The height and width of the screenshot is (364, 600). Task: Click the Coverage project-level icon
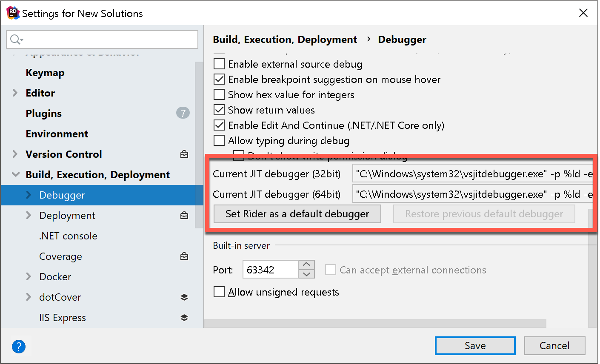pos(184,256)
